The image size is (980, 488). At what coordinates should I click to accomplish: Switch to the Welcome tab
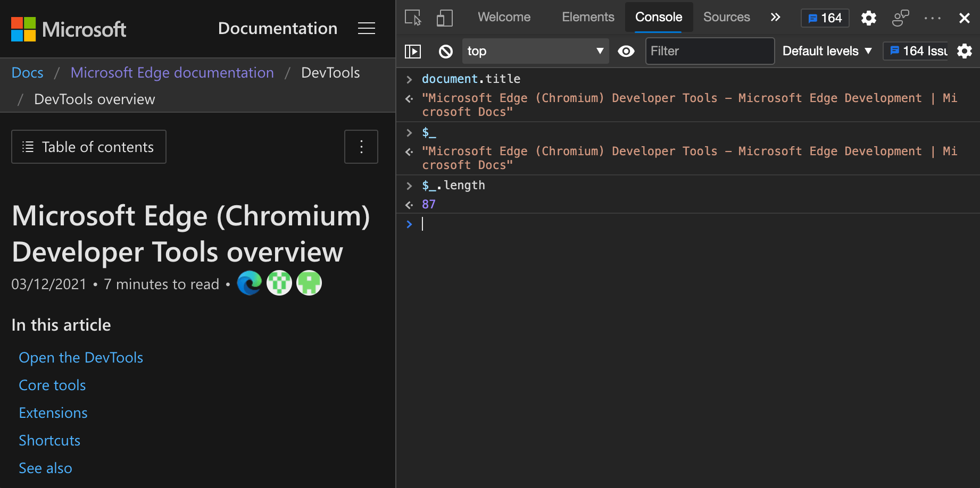click(x=504, y=17)
